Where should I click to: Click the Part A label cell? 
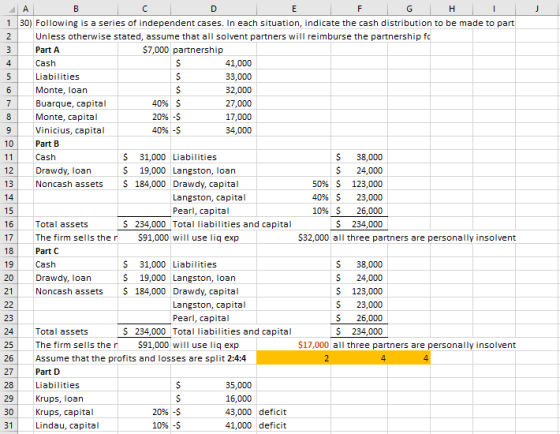tap(76, 50)
